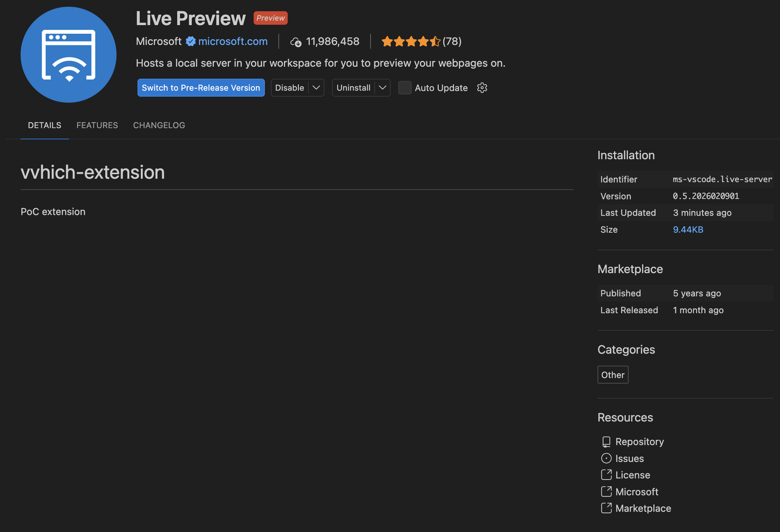The image size is (780, 532).
Task: Open the microsoft.com publisher link
Action: [233, 41]
